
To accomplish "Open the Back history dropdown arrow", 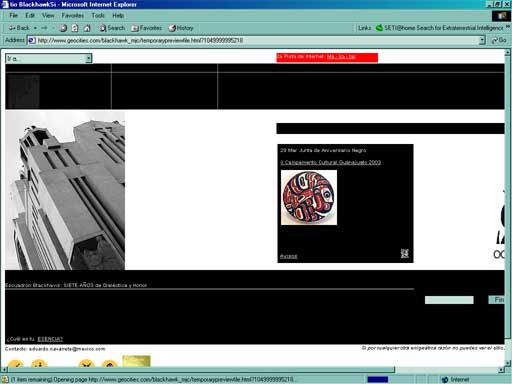I will [x=35, y=28].
